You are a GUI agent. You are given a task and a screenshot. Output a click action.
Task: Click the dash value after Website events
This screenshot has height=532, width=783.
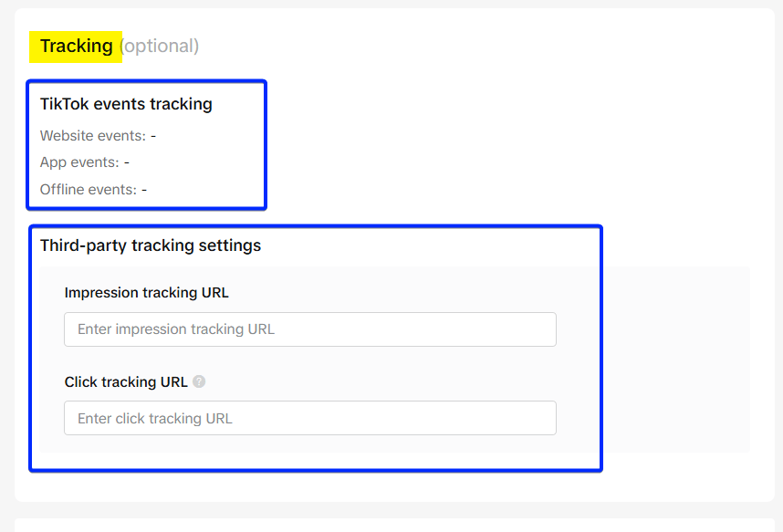click(x=153, y=136)
